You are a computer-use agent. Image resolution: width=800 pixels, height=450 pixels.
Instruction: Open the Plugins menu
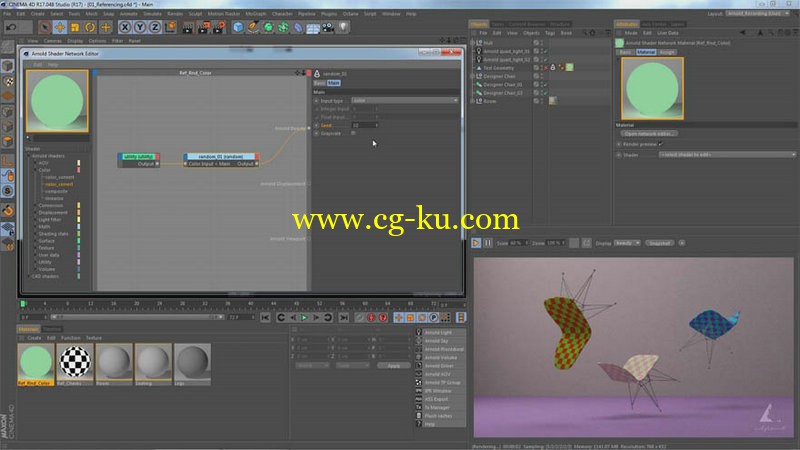[329, 14]
